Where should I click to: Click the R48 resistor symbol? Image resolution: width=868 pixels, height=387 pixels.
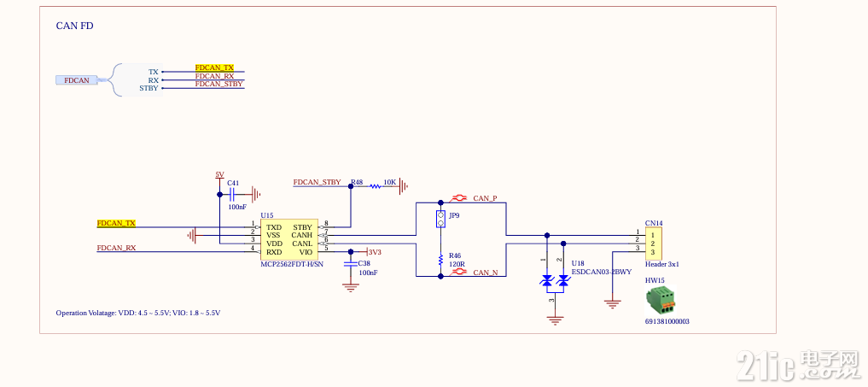click(x=376, y=186)
